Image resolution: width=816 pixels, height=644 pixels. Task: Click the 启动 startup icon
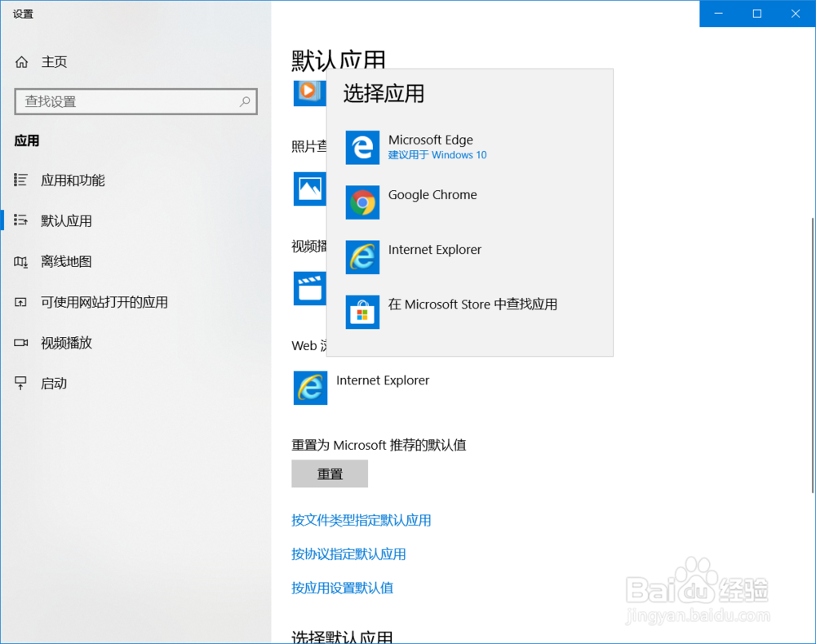point(21,383)
